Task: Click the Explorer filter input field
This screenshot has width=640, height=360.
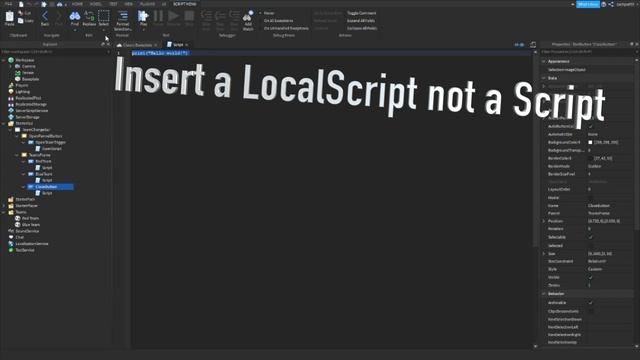Action: pos(56,52)
